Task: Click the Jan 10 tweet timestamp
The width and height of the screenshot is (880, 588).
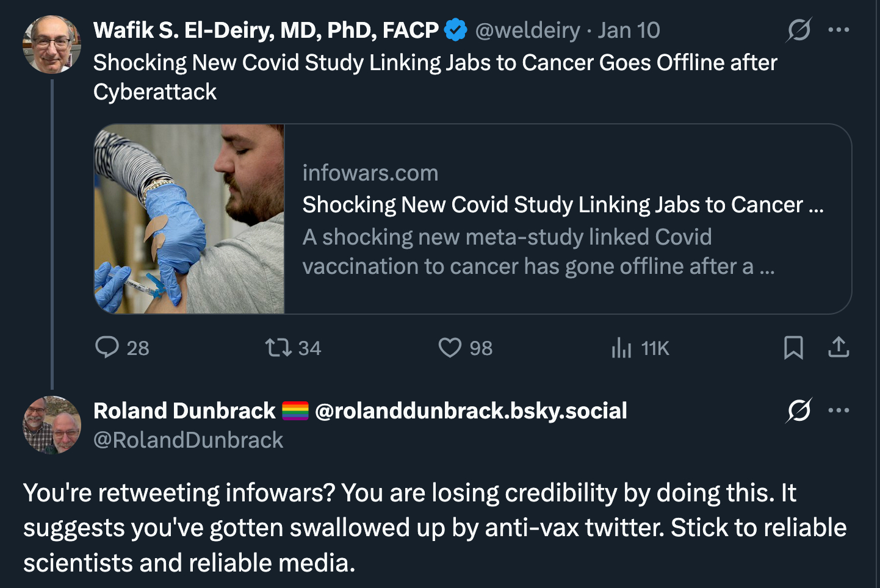Action: coord(629,30)
